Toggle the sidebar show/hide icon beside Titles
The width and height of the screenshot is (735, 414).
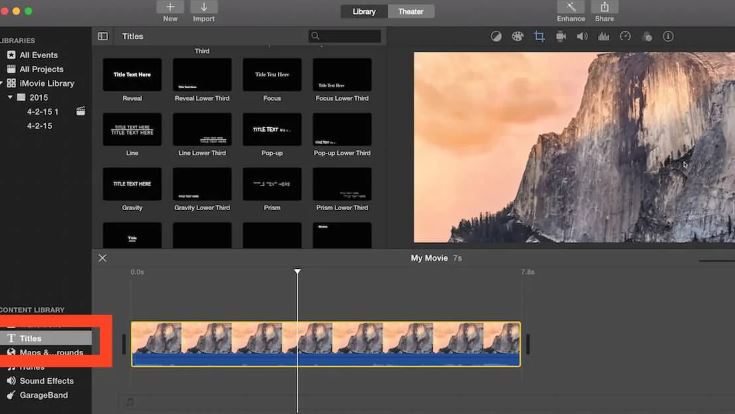[x=103, y=36]
